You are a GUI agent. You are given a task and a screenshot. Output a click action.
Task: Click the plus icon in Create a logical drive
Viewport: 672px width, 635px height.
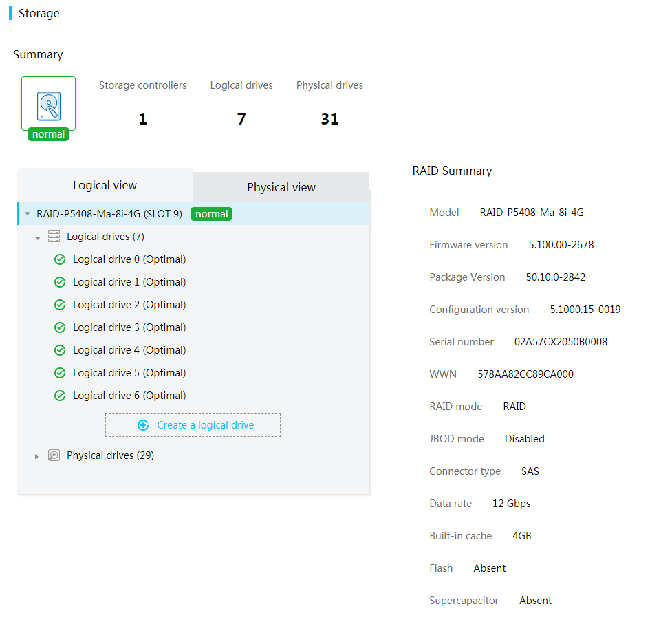point(143,425)
